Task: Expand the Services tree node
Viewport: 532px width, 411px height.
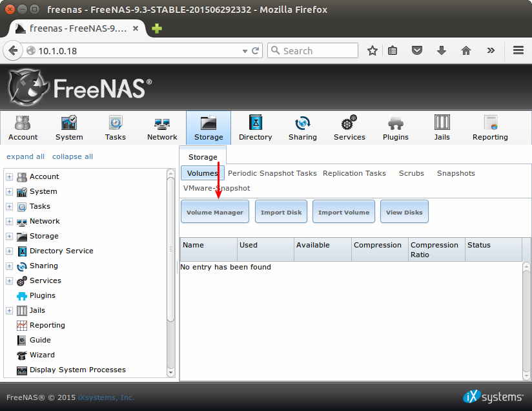Action: click(10, 281)
